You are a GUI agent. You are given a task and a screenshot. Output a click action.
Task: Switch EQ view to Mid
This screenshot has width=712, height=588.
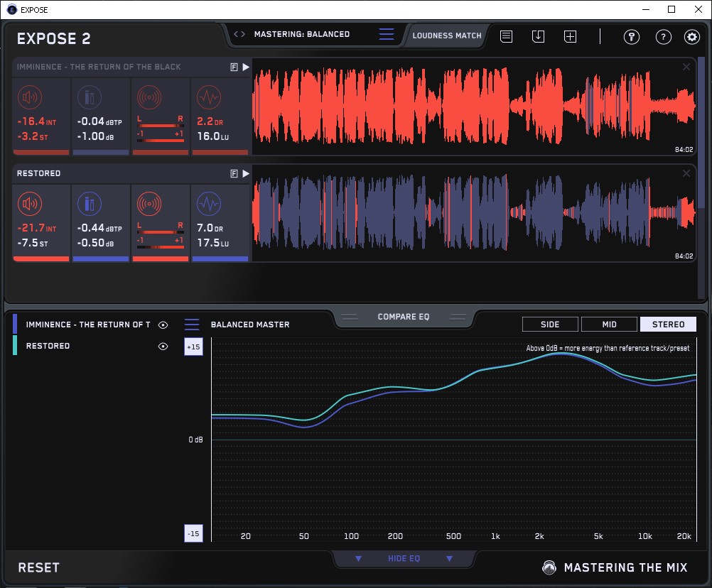point(610,325)
